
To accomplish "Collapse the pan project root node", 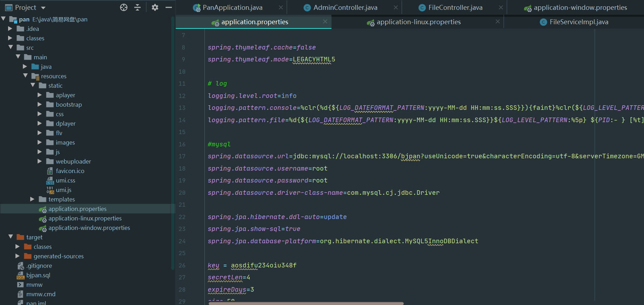I will coord(3,19).
